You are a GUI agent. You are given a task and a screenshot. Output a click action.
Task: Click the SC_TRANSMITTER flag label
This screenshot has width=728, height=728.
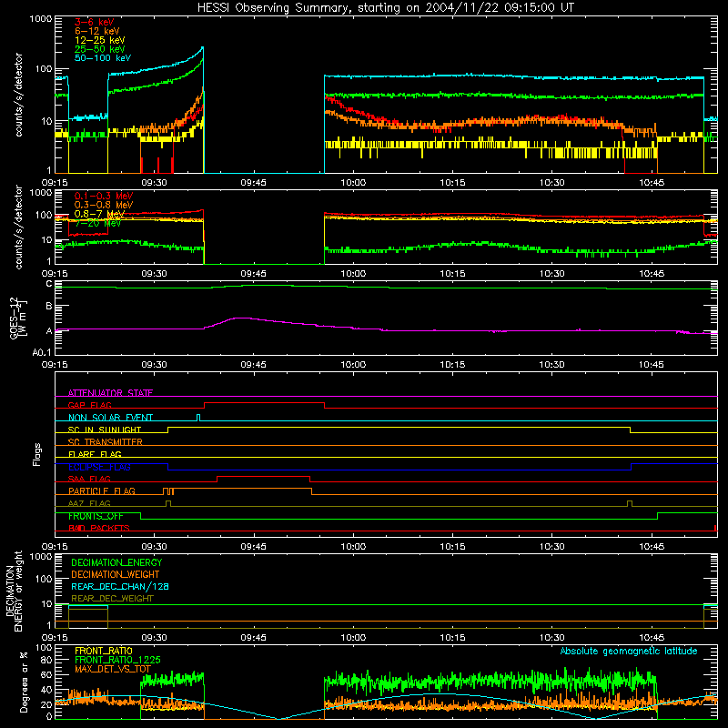pyautogui.click(x=106, y=442)
